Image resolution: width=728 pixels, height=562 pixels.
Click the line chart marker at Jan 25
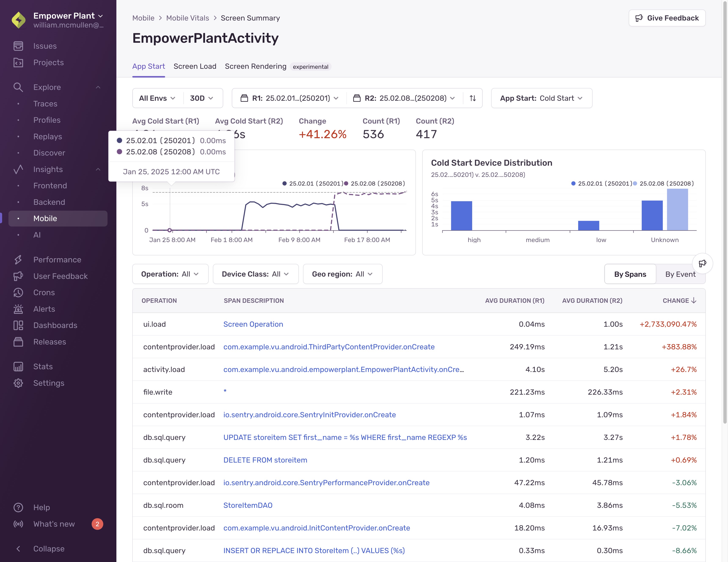(x=170, y=230)
